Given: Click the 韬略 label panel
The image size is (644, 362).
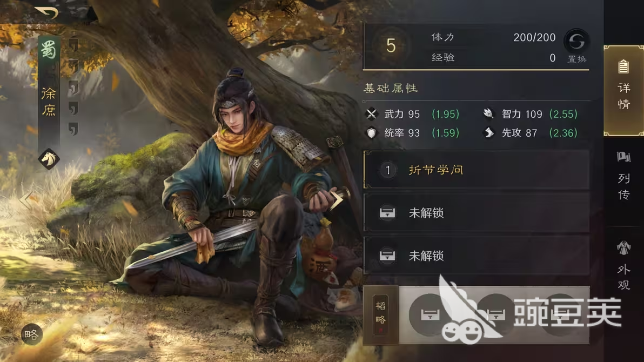Looking at the screenshot, I should pos(381,315).
